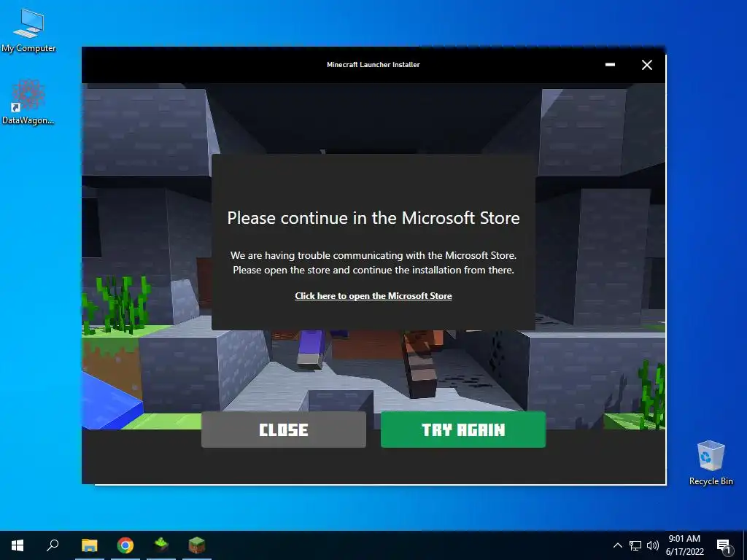Click the Close button in the installer
The height and width of the screenshot is (560, 747).
coord(284,429)
